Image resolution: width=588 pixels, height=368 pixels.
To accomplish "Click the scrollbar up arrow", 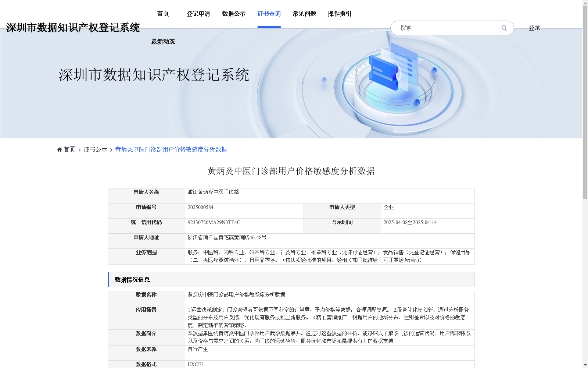I will coord(585,3).
